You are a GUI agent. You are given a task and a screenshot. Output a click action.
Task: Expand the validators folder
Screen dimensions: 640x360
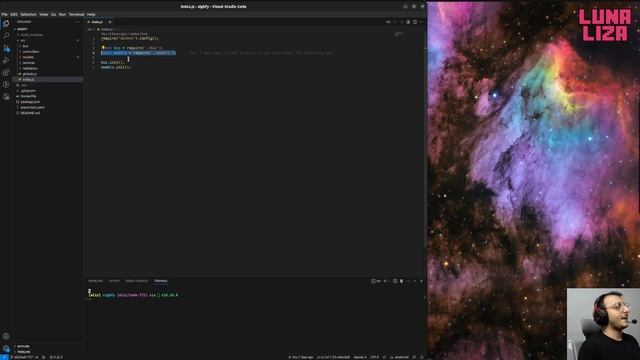30,69
